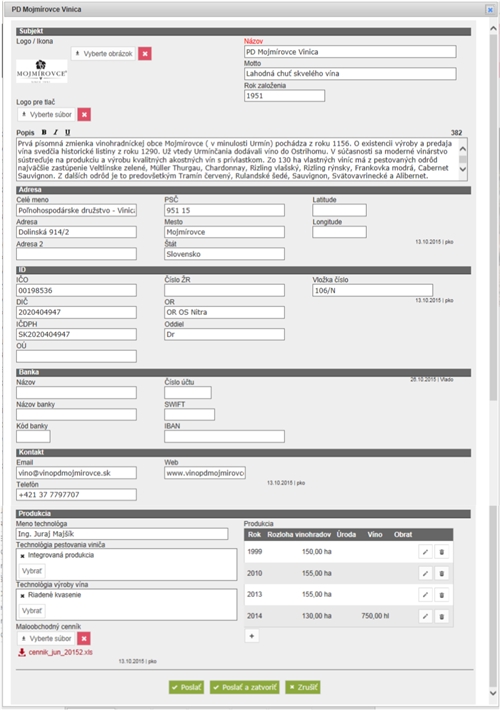This screenshot has width=500, height=710.
Task: Click the Poslať button
Action: tap(186, 687)
